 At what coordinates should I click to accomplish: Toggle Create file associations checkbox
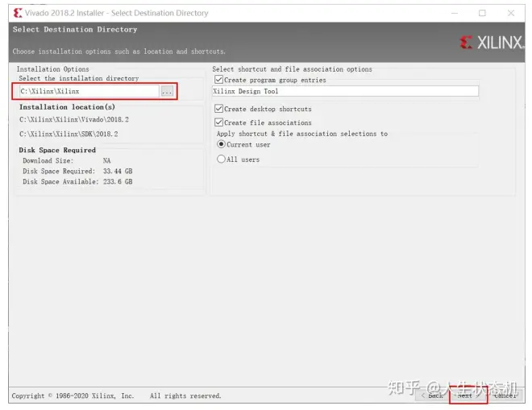coord(218,122)
